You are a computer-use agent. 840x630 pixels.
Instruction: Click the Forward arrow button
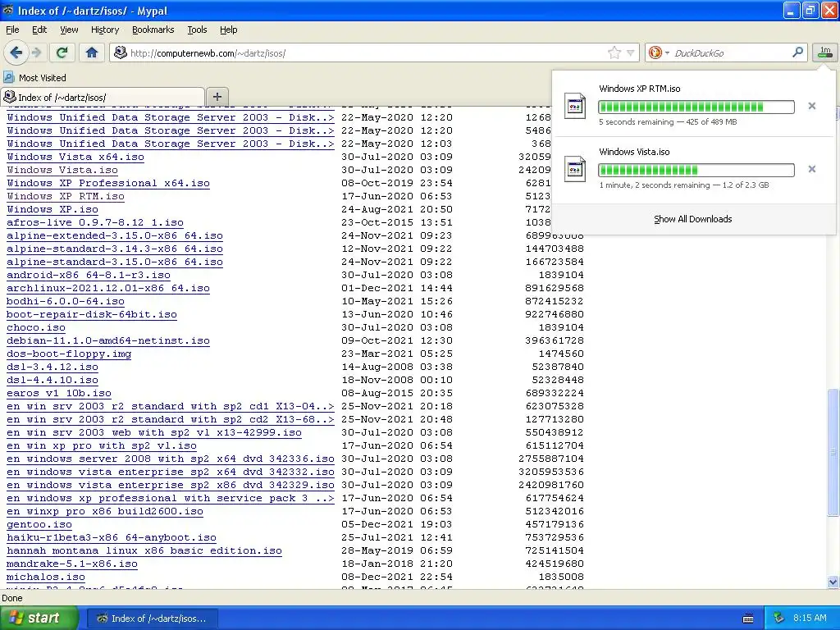[x=36, y=52]
